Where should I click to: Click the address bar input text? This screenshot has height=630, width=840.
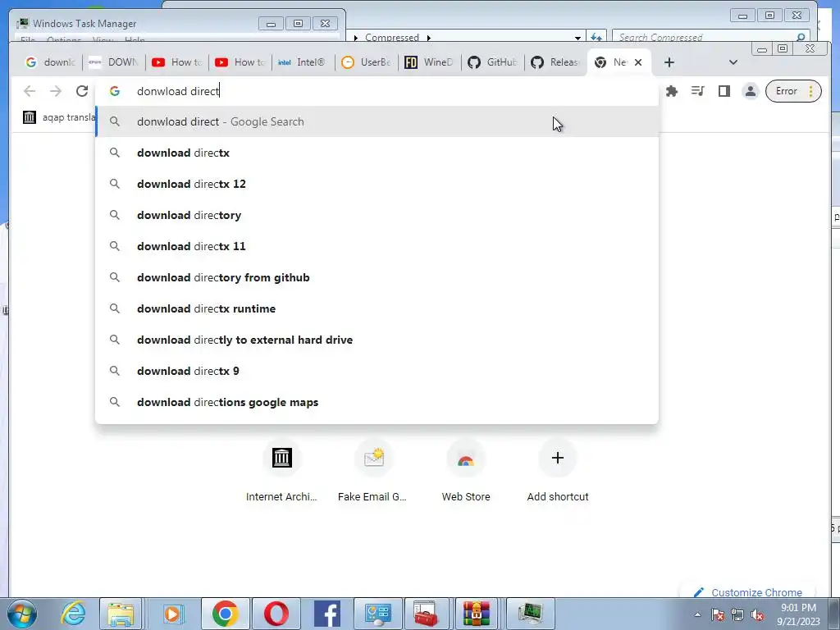coord(178,91)
